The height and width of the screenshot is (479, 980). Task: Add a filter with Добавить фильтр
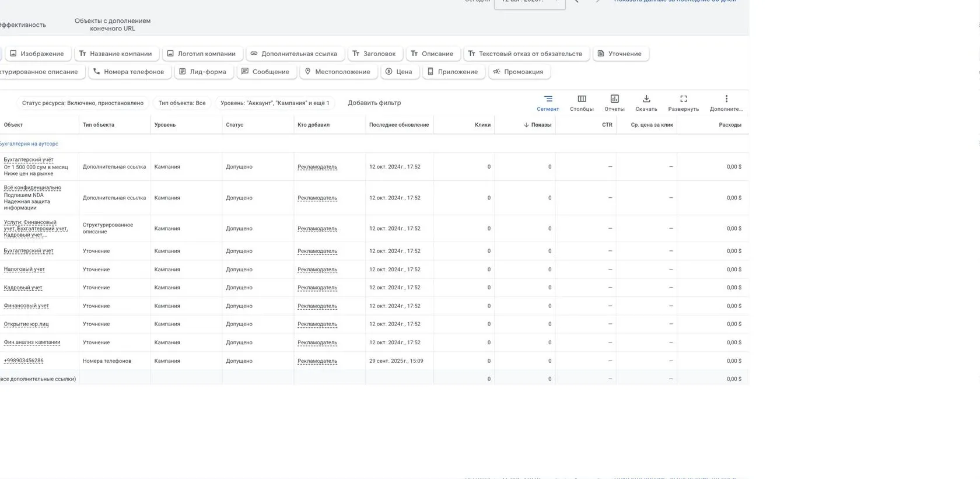tap(374, 103)
